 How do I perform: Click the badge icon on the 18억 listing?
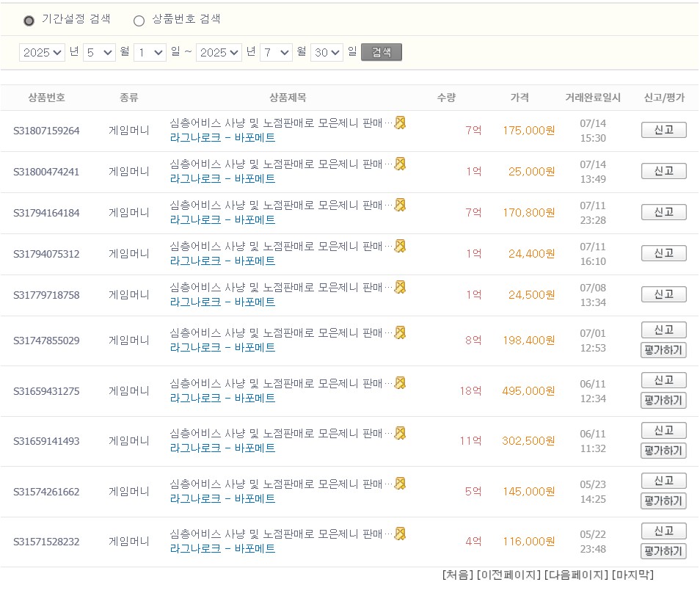(399, 382)
